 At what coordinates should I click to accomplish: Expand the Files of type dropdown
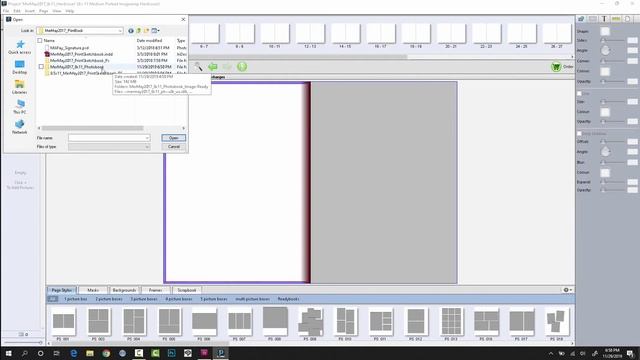click(147, 147)
